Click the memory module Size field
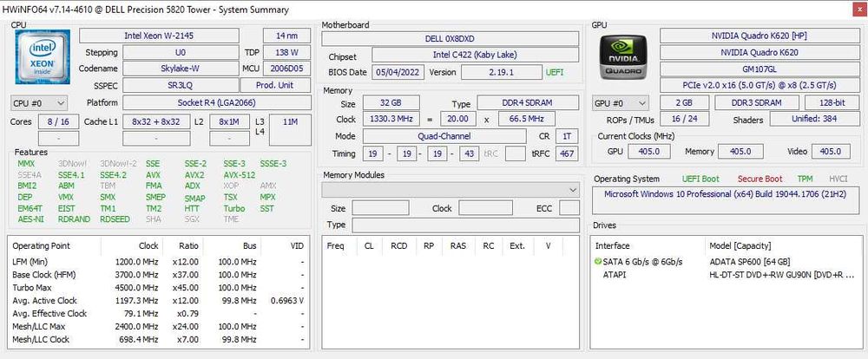 click(380, 208)
